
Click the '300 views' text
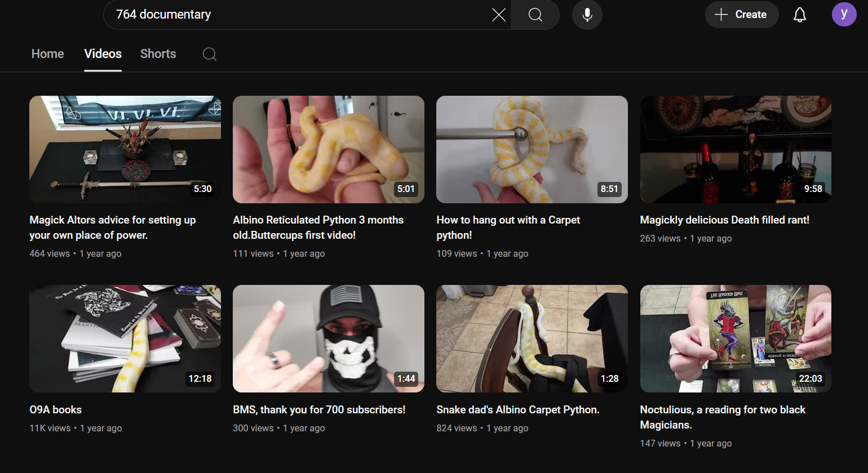click(x=253, y=428)
